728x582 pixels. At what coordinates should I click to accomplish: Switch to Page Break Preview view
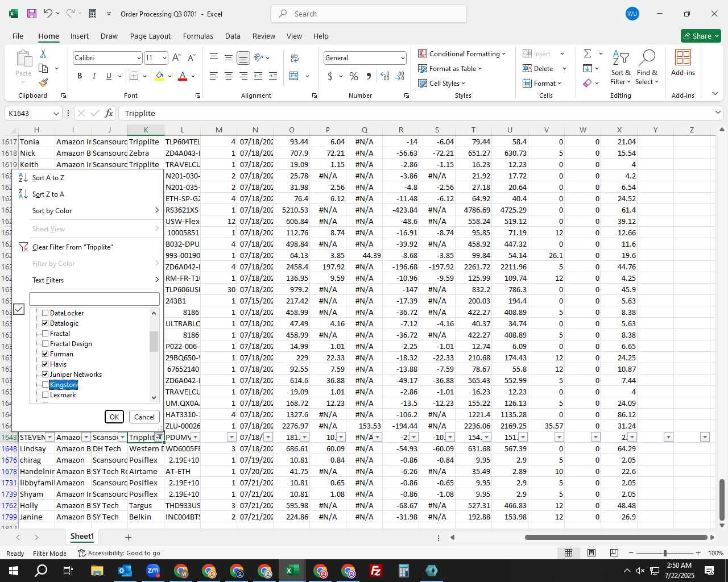tap(614, 552)
